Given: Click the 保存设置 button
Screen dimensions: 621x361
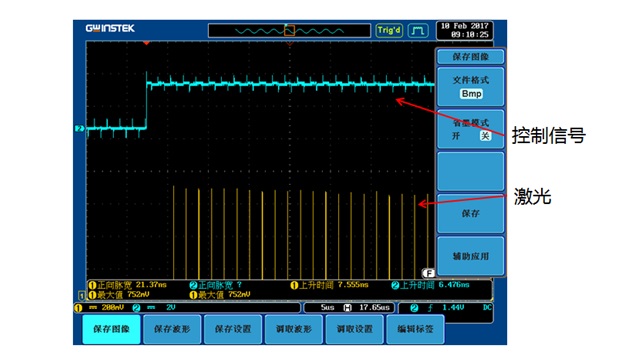Looking at the screenshot, I should coord(233,329).
